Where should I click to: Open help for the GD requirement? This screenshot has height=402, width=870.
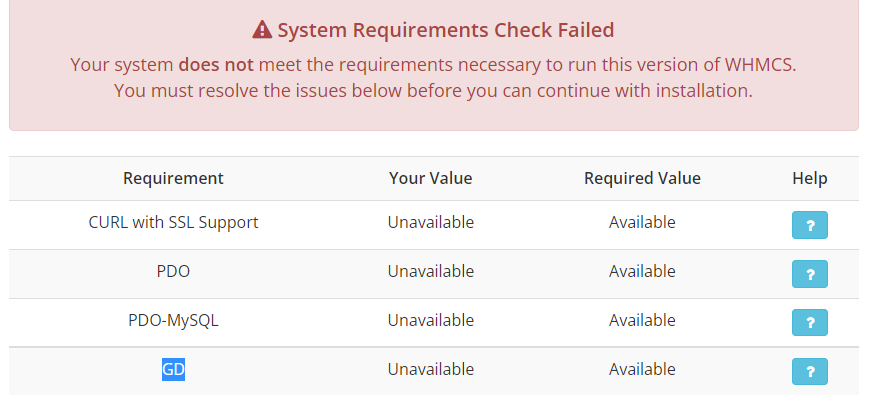[809, 371]
